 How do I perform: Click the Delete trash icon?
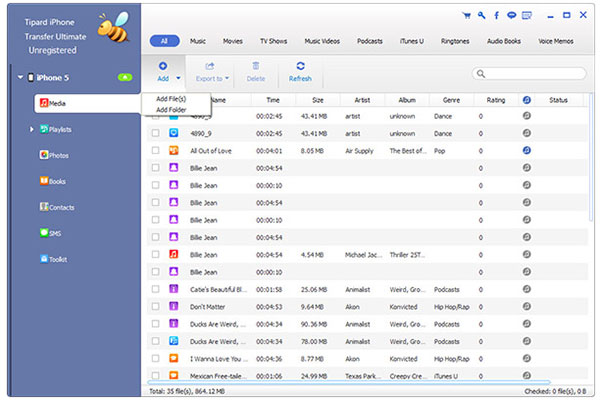[x=256, y=66]
